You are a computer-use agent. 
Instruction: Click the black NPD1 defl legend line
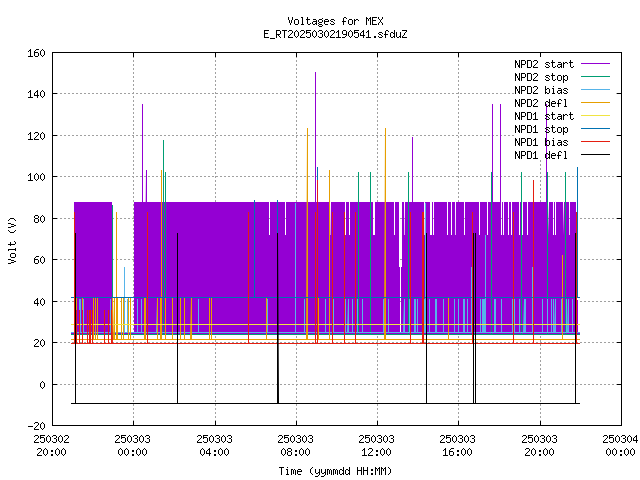tap(596, 155)
